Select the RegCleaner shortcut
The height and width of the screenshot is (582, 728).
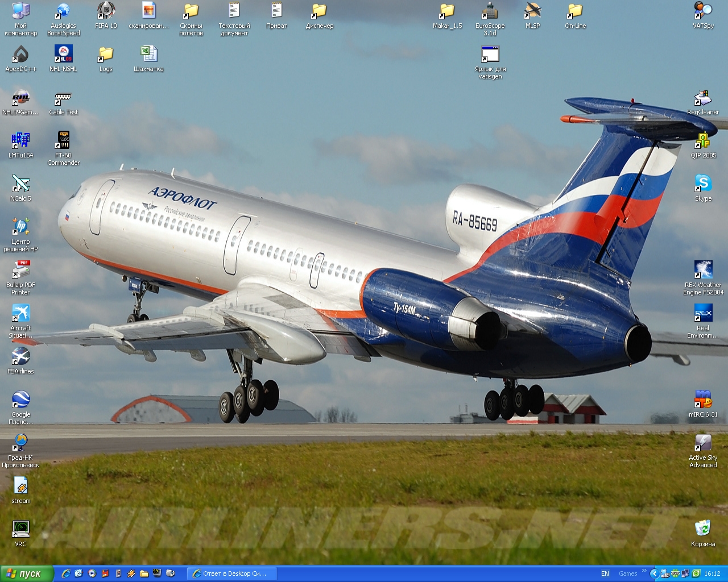click(x=703, y=102)
